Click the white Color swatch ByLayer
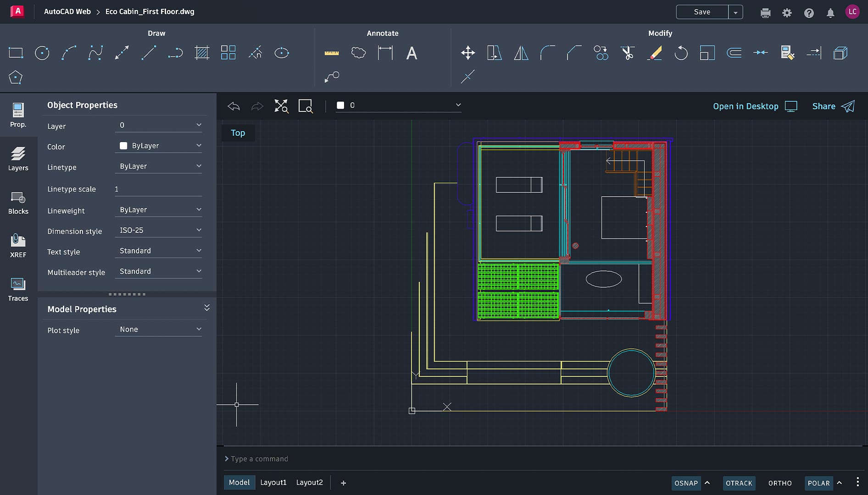Image resolution: width=868 pixels, height=495 pixels. 123,146
